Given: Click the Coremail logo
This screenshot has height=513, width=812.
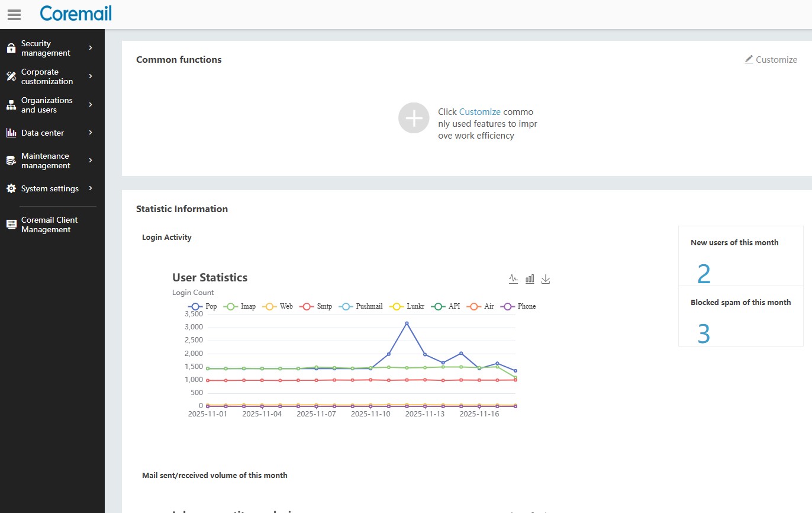Looking at the screenshot, I should [x=76, y=14].
